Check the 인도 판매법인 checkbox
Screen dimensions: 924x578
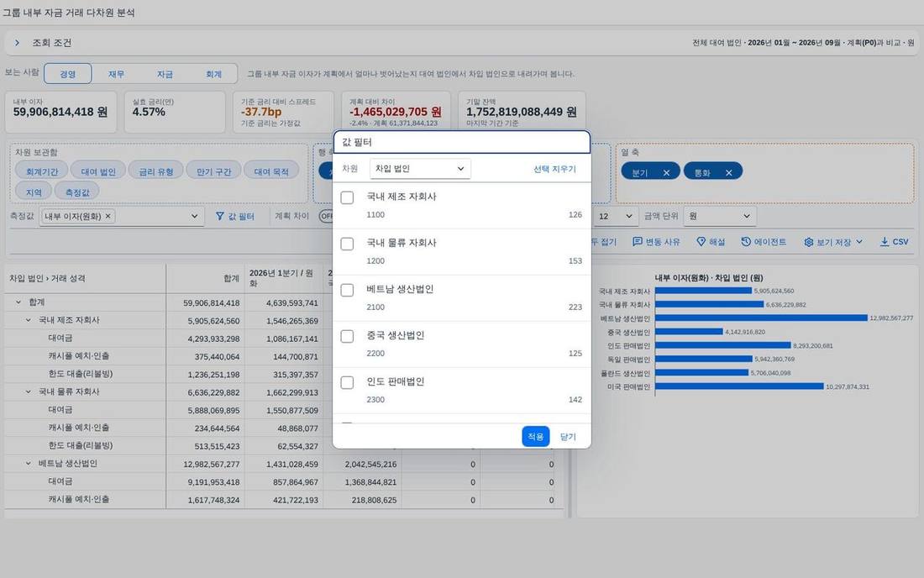[x=347, y=382]
